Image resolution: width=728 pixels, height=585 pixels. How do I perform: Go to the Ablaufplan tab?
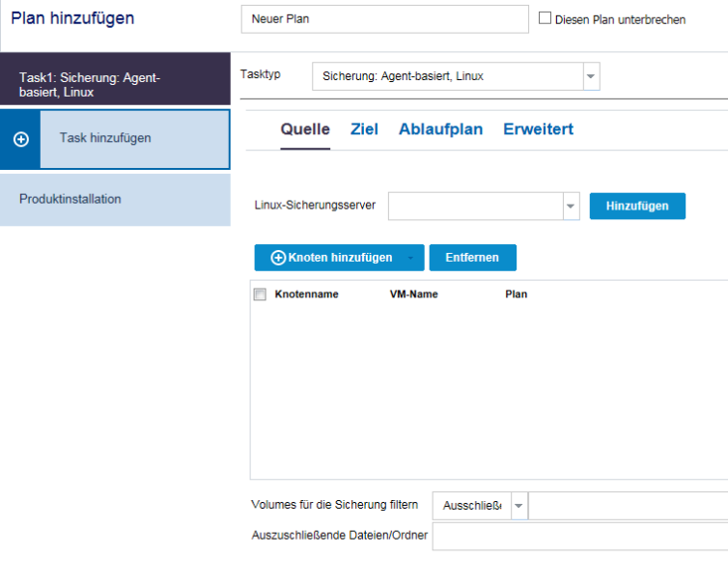[x=440, y=129]
